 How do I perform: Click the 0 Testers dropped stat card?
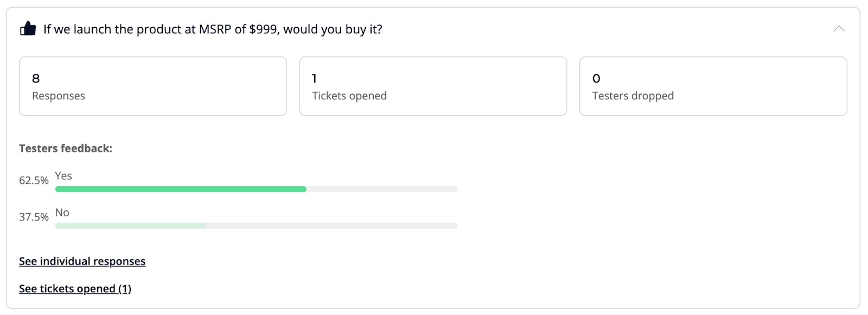pyautogui.click(x=713, y=86)
